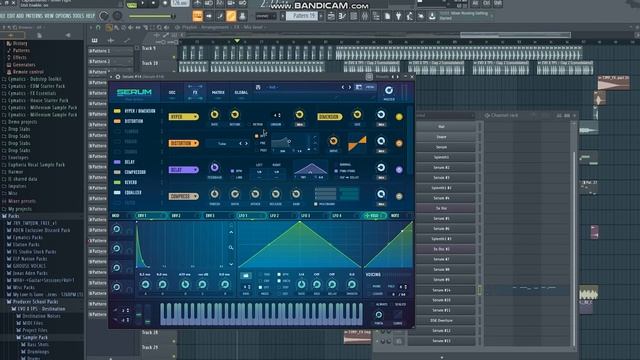
Task: Go to previous Serum preset arrow
Action: (x=343, y=87)
